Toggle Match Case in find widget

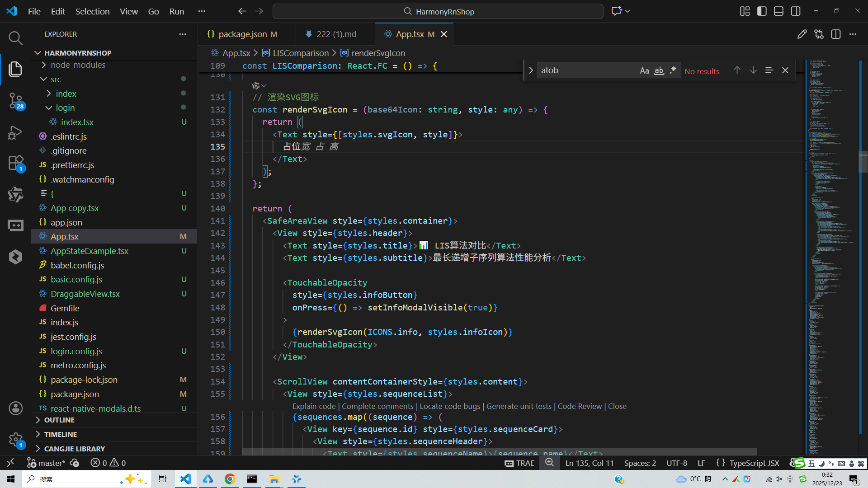(x=644, y=70)
